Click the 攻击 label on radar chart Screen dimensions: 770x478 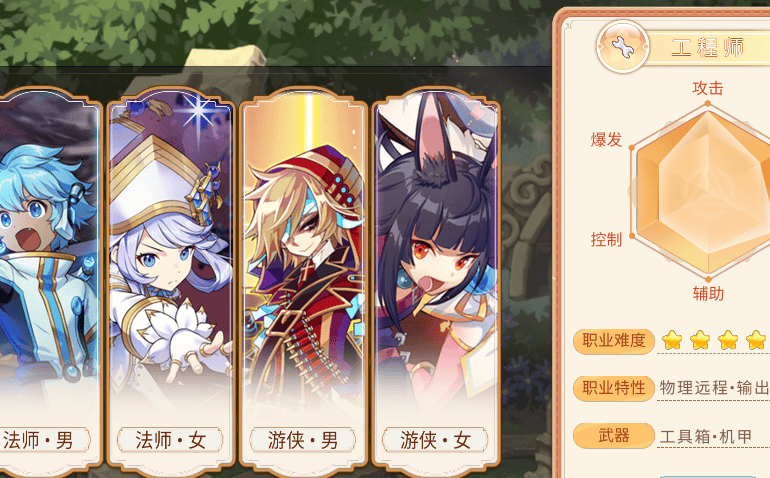point(708,88)
